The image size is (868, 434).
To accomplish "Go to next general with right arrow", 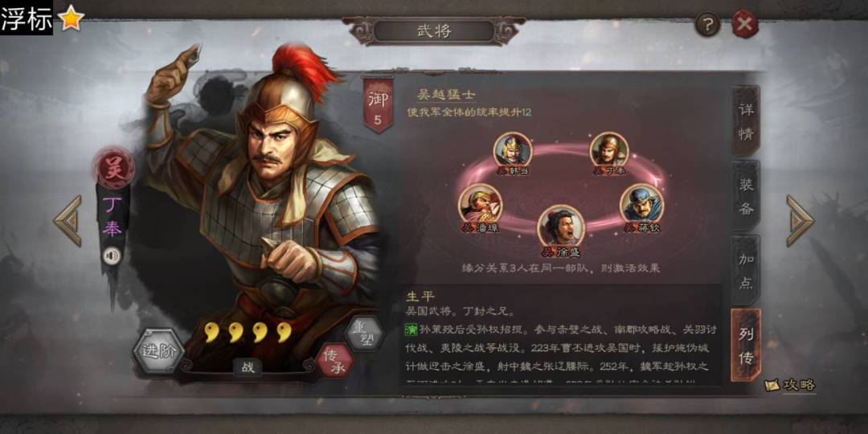I will 800,220.
